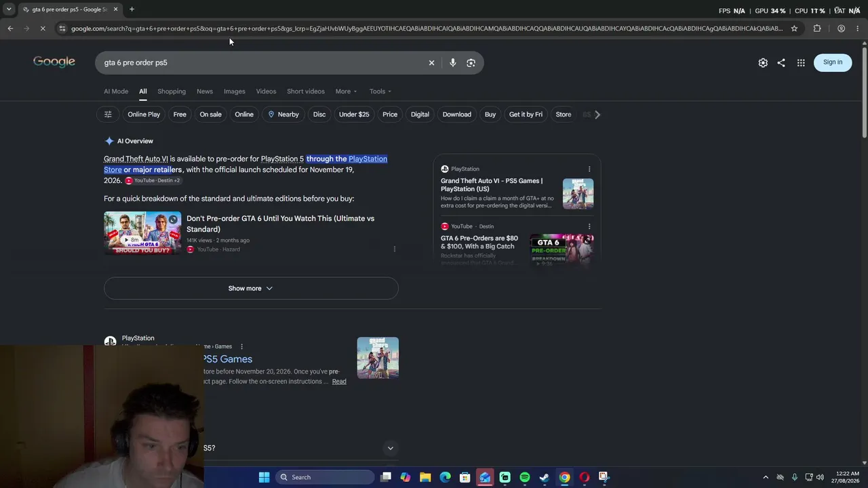The image size is (868, 488).
Task: Open Steam from the taskbar
Action: [x=544, y=477]
